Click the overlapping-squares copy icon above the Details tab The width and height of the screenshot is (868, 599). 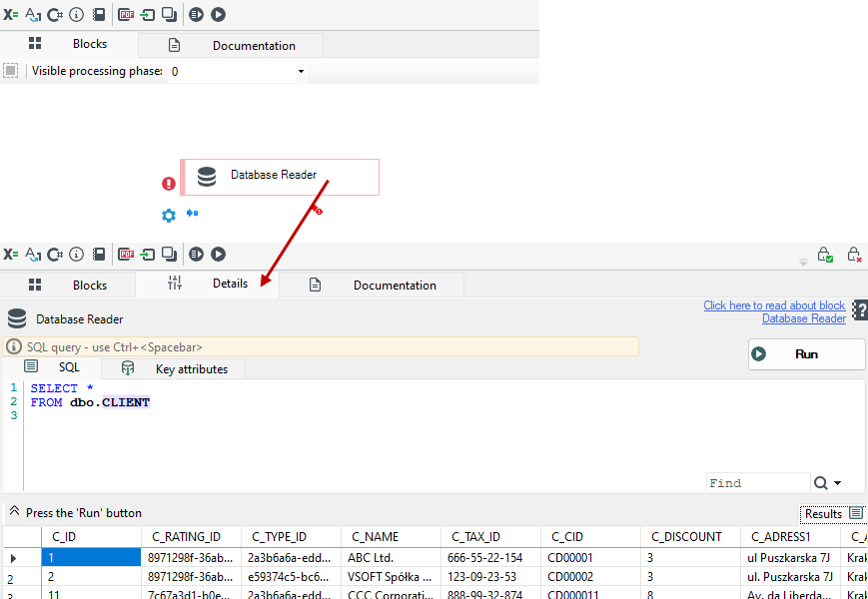(x=169, y=255)
